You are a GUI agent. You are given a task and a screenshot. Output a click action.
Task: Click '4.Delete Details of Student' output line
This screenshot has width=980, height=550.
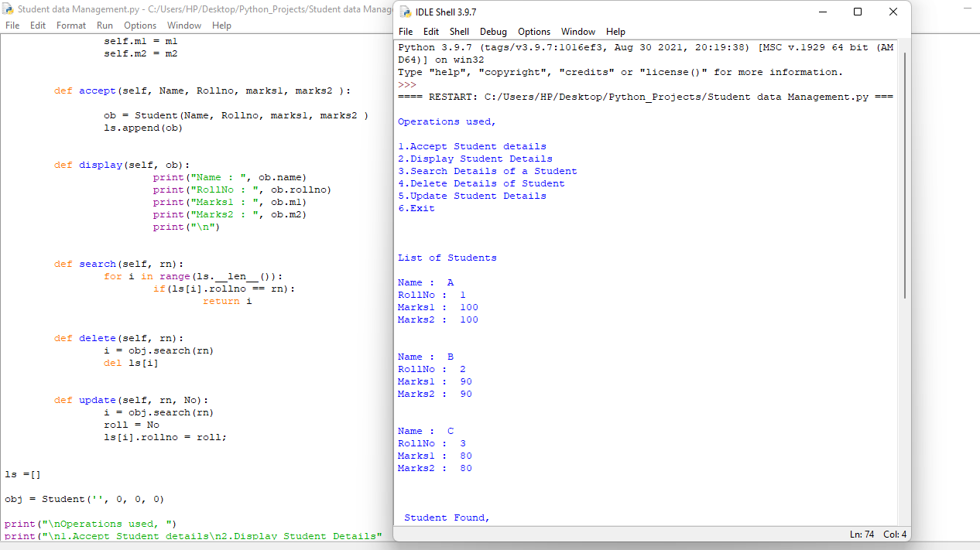[481, 183]
